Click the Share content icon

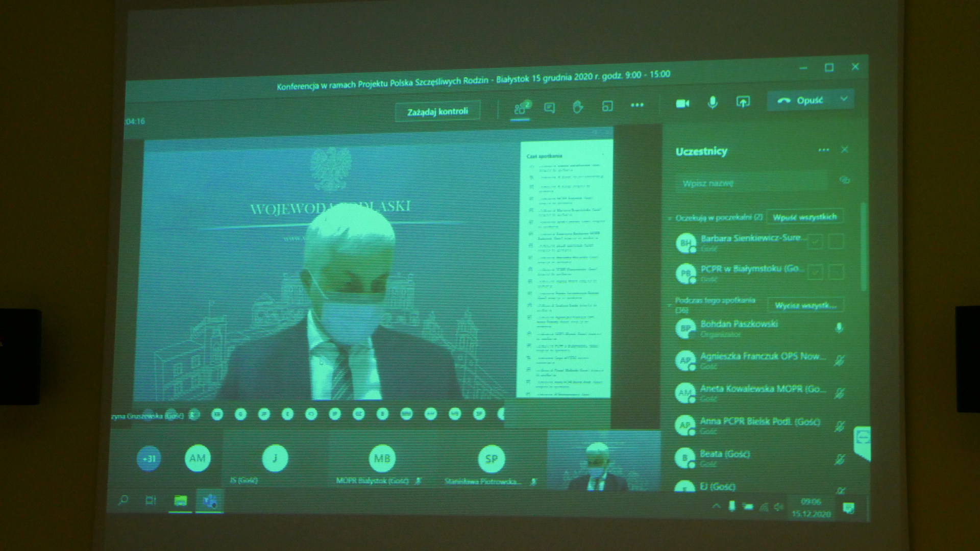[x=743, y=102]
